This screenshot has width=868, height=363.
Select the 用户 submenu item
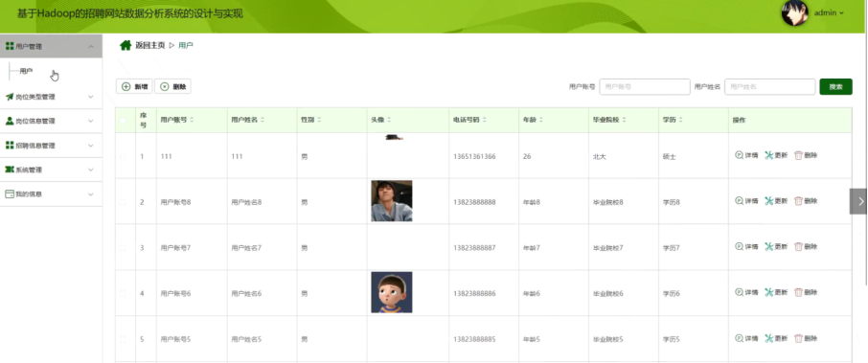26,71
